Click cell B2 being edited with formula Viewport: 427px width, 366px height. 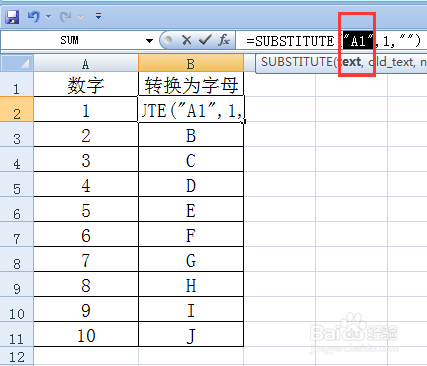coord(191,109)
